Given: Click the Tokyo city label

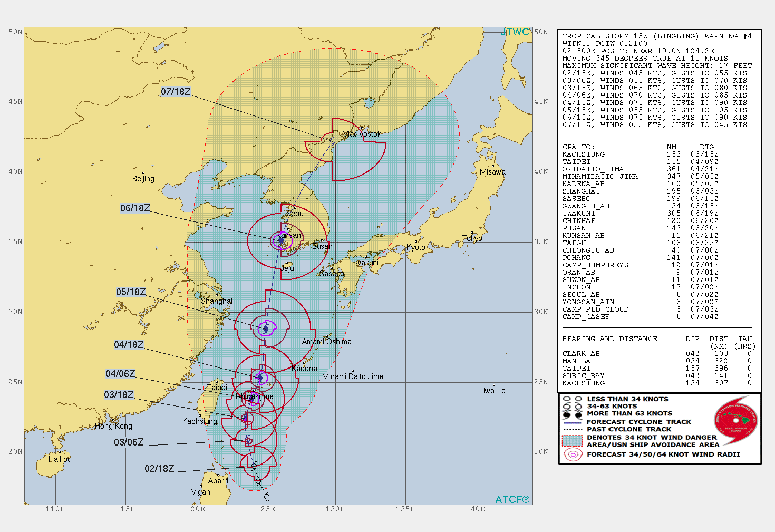Looking at the screenshot, I should coord(472,238).
